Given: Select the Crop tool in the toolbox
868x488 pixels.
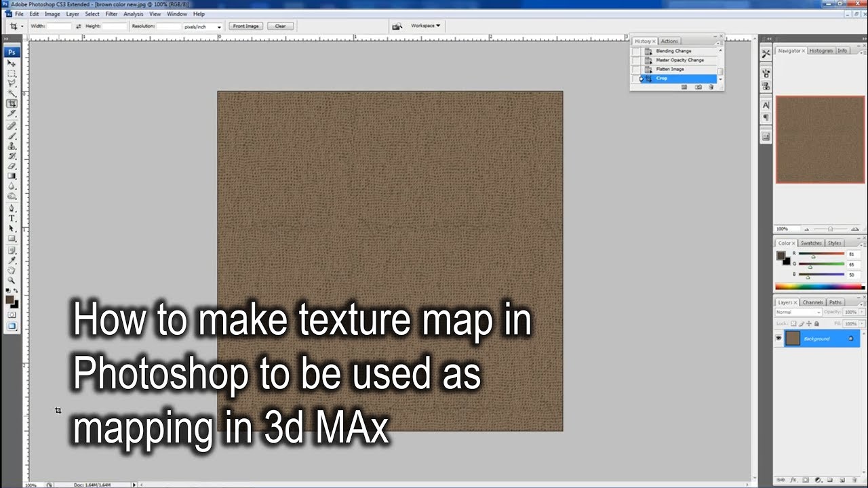Looking at the screenshot, I should [x=12, y=104].
